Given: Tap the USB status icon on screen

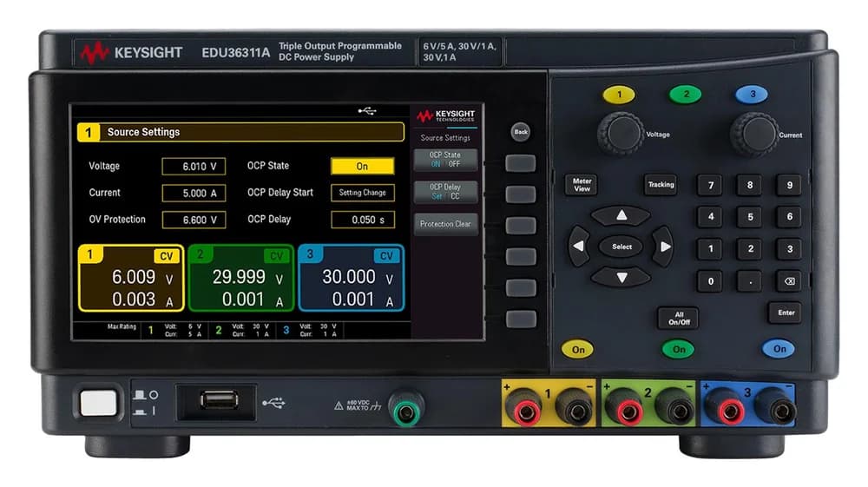Looking at the screenshot, I should [367, 111].
